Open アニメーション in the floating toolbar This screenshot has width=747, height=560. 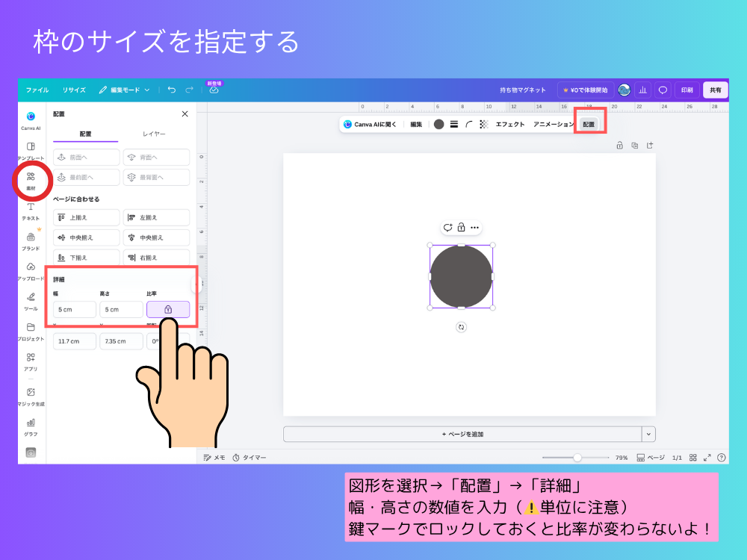coord(554,124)
